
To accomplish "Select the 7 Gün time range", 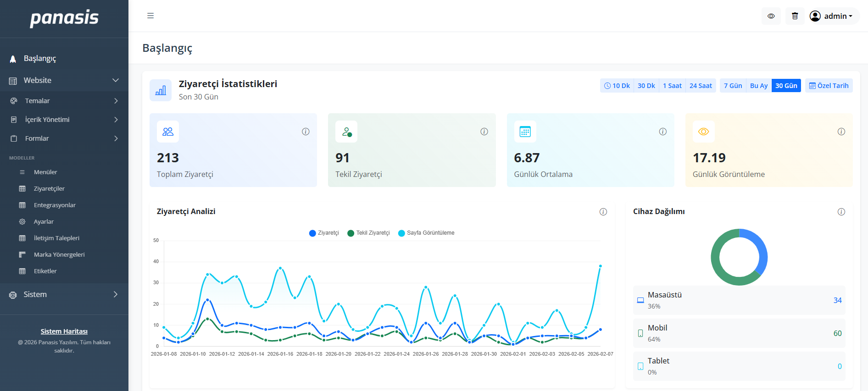I will pyautogui.click(x=733, y=86).
